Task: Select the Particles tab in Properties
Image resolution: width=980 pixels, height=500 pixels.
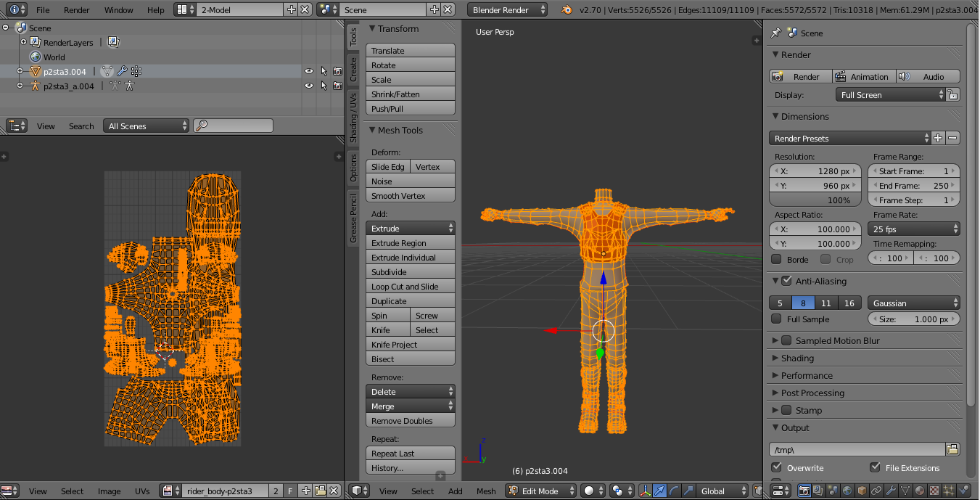Action: [x=947, y=491]
